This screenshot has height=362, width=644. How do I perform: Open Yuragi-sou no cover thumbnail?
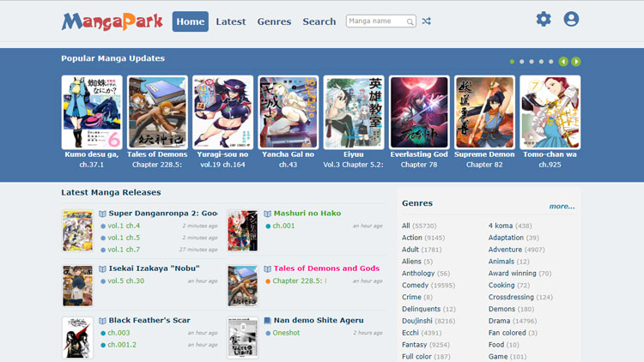(x=222, y=112)
